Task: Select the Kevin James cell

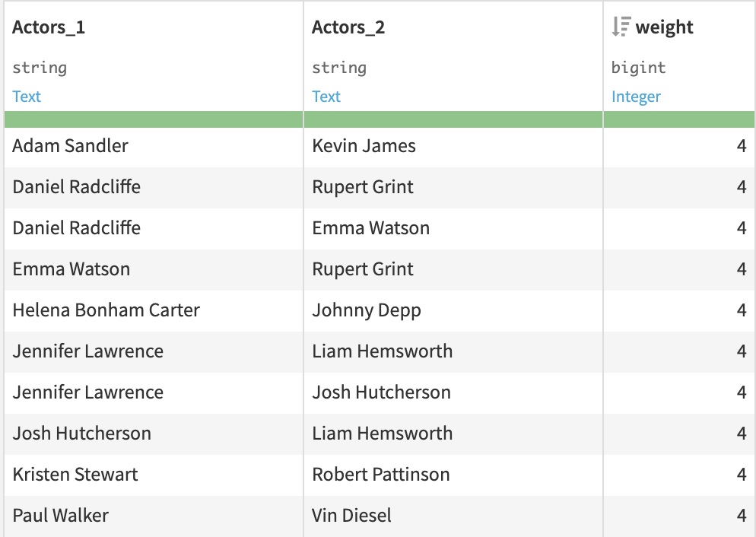Action: point(364,145)
